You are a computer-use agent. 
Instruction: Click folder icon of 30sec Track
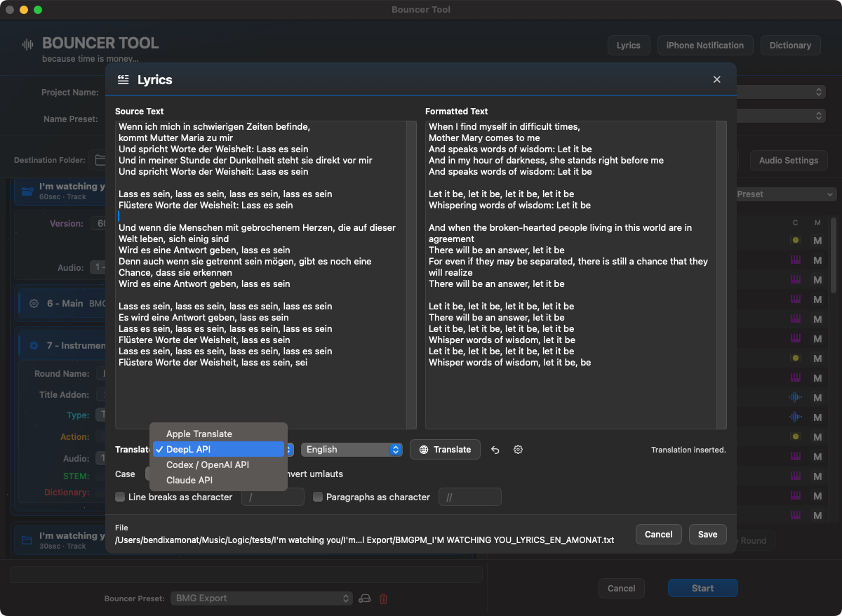tap(27, 540)
